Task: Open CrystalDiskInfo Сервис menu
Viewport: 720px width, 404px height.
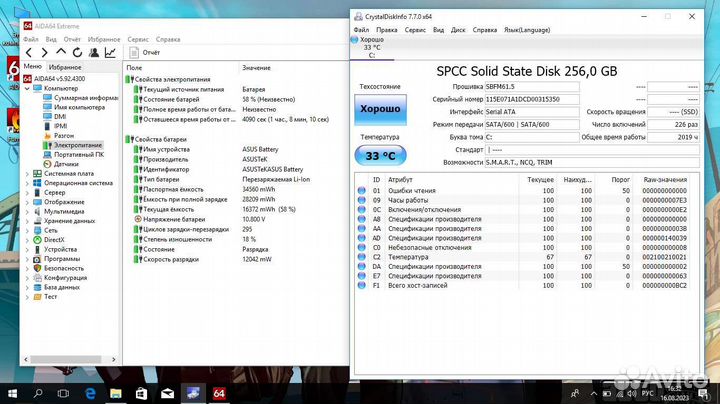Action: pyautogui.click(x=415, y=30)
